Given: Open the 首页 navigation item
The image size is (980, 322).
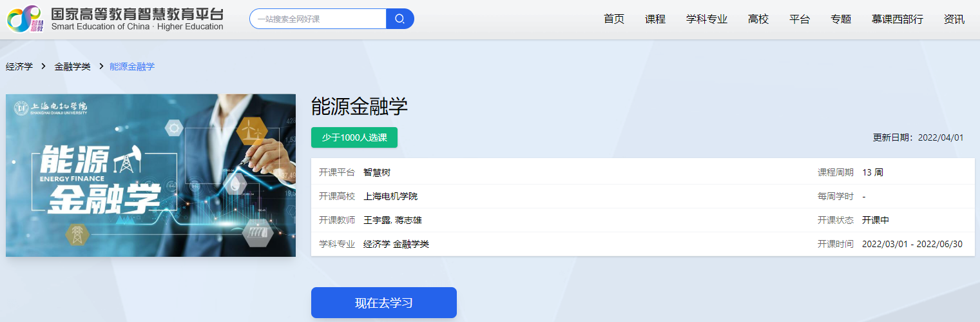Looking at the screenshot, I should click(x=613, y=19).
